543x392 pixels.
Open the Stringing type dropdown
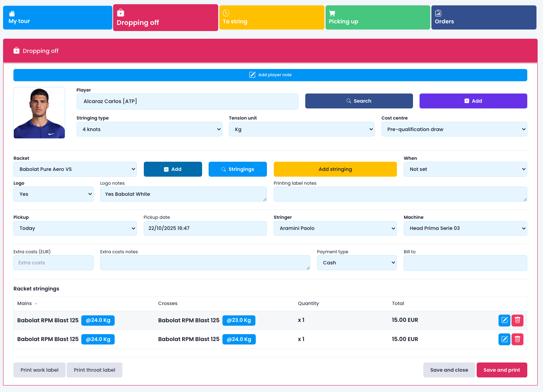tap(149, 129)
